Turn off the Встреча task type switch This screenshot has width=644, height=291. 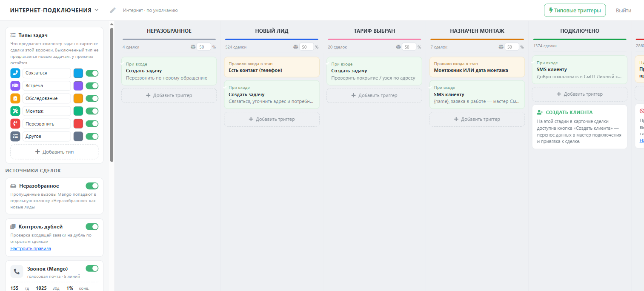coord(92,86)
